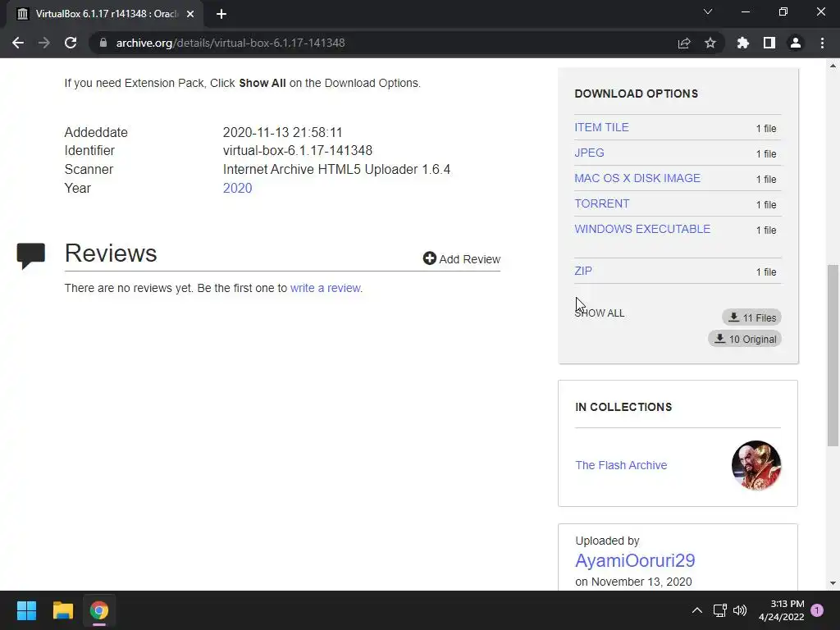
Task: Open MAC OS X DISK IMAGE download
Action: tap(637, 178)
